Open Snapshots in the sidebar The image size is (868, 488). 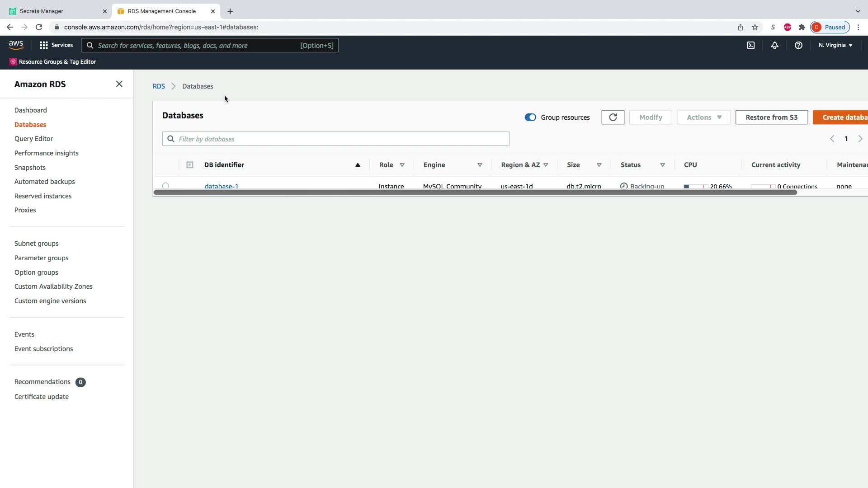tap(30, 167)
